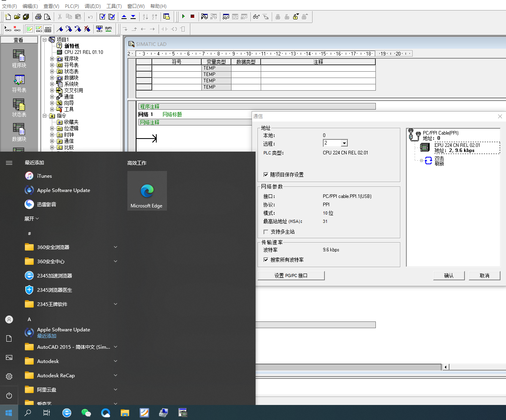Click the red STOP mode toolbar icon
The width and height of the screenshot is (506, 420).
pyautogui.click(x=193, y=17)
